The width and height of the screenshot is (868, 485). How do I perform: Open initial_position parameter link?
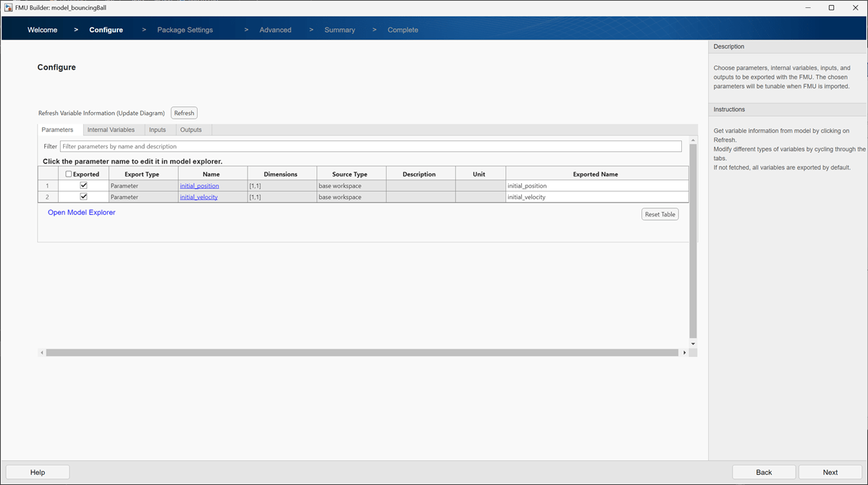point(199,186)
